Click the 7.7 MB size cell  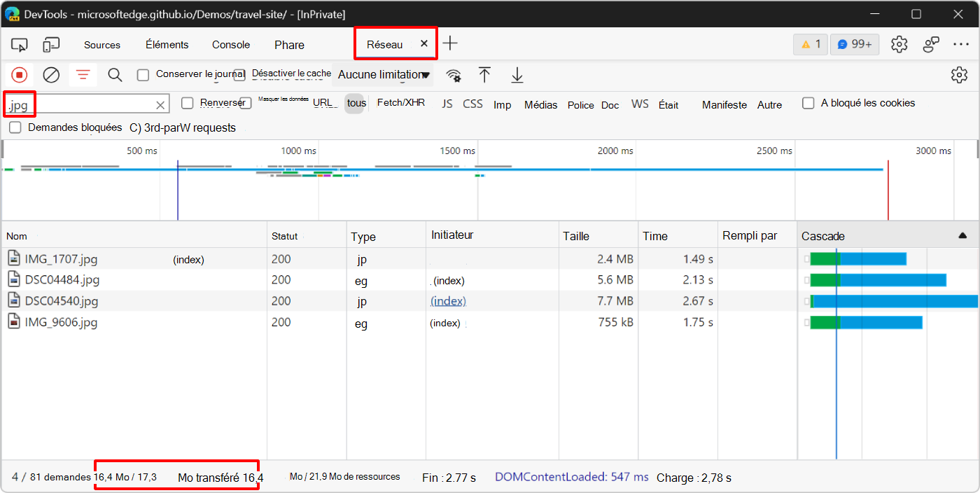coord(615,301)
